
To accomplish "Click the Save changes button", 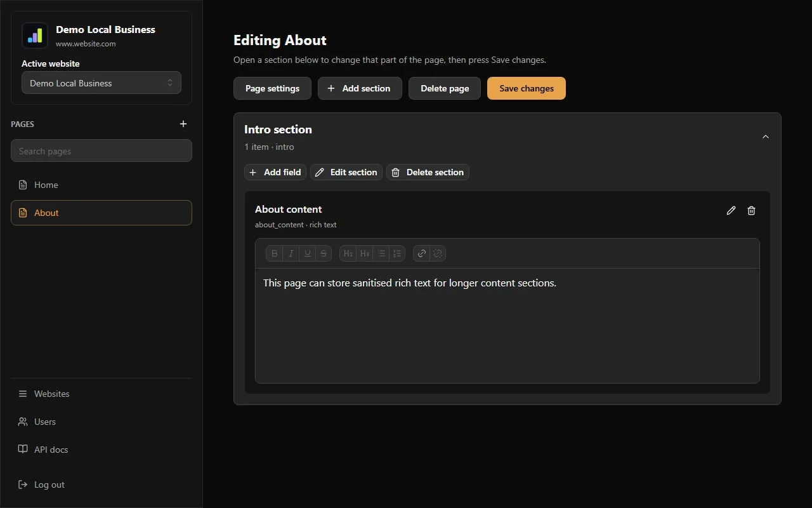I will click(527, 88).
